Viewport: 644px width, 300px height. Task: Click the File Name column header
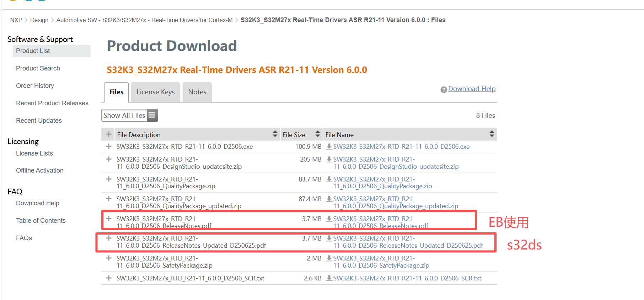[x=410, y=134]
